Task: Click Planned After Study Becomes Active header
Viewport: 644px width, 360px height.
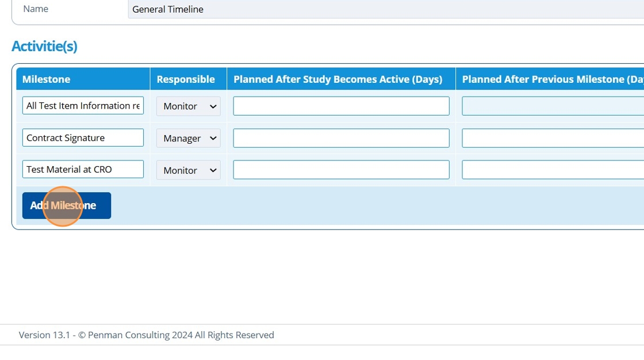Action: click(x=338, y=79)
